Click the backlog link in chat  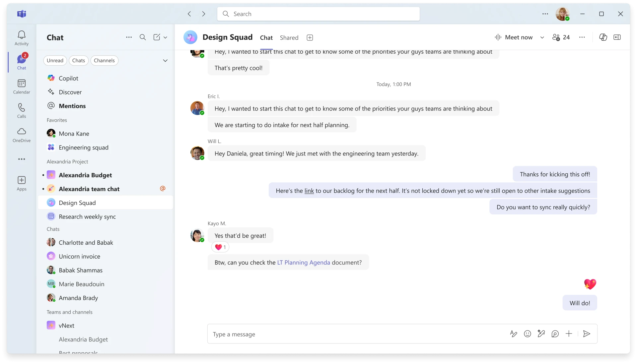point(309,191)
